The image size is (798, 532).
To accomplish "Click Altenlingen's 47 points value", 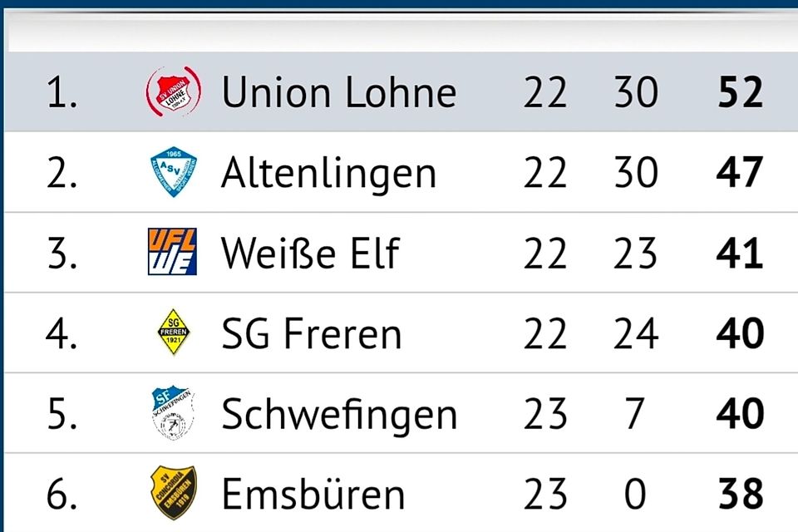I will pyautogui.click(x=740, y=173).
